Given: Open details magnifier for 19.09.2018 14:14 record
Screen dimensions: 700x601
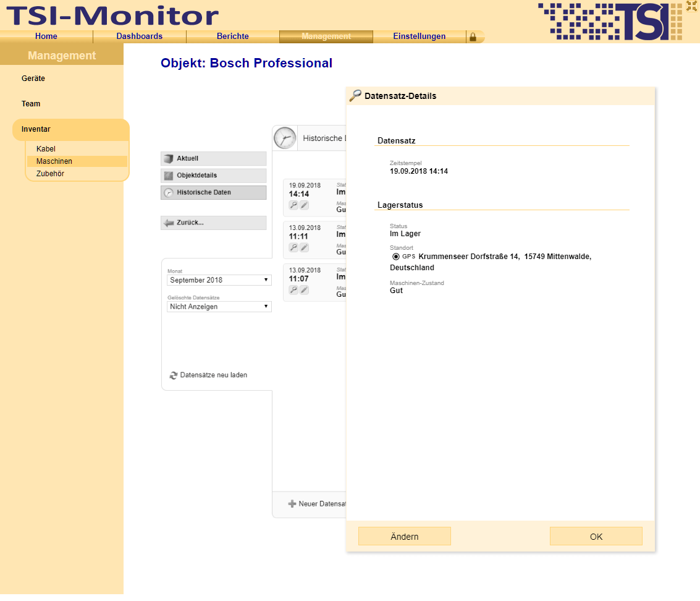Looking at the screenshot, I should click(x=293, y=205).
